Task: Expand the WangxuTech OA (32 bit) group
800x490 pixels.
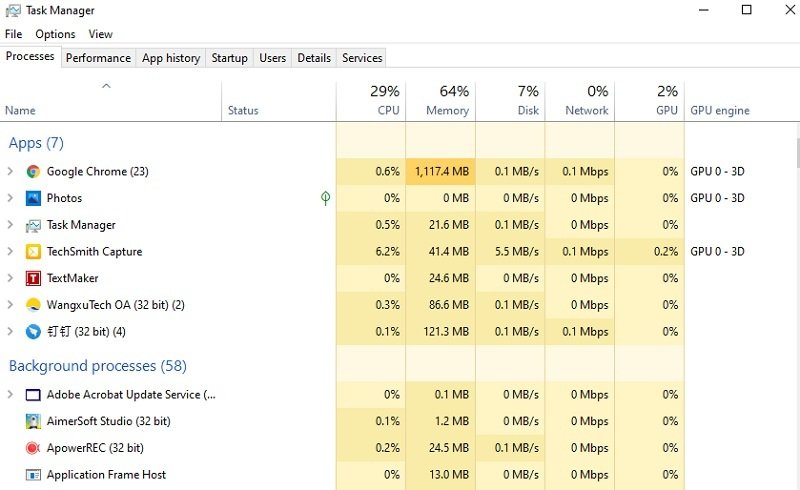Action: [10, 305]
